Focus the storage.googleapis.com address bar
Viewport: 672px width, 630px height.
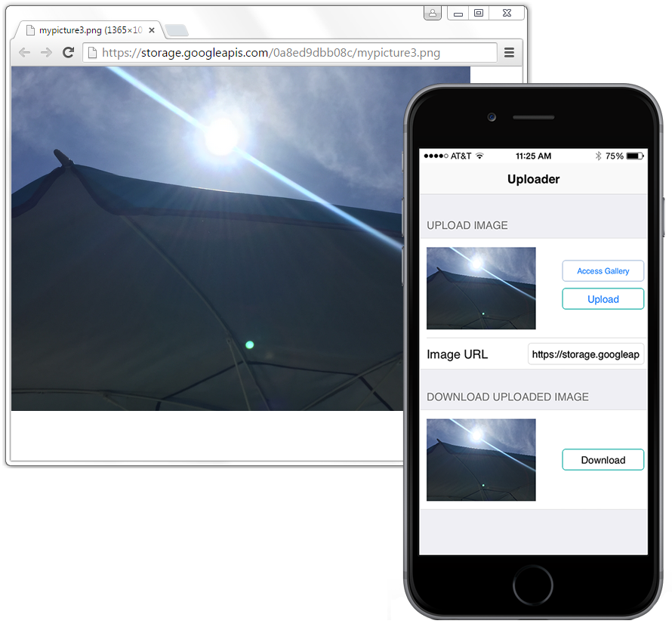(294, 53)
